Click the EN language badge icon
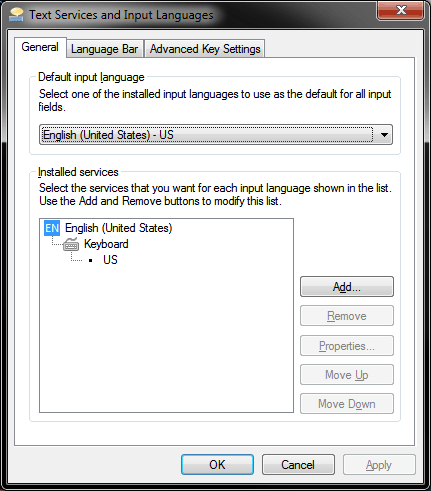 click(52, 228)
